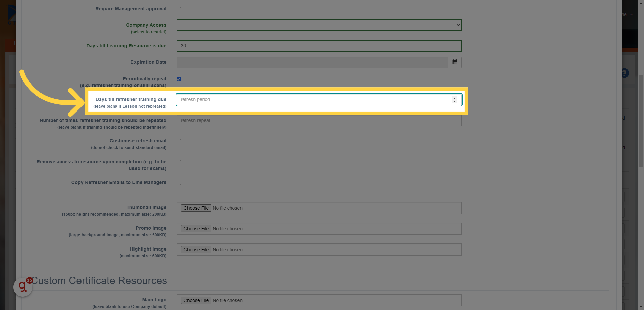Image resolution: width=644 pixels, height=310 pixels.
Task: Click the blue help question mark icon
Action: coord(625,73)
